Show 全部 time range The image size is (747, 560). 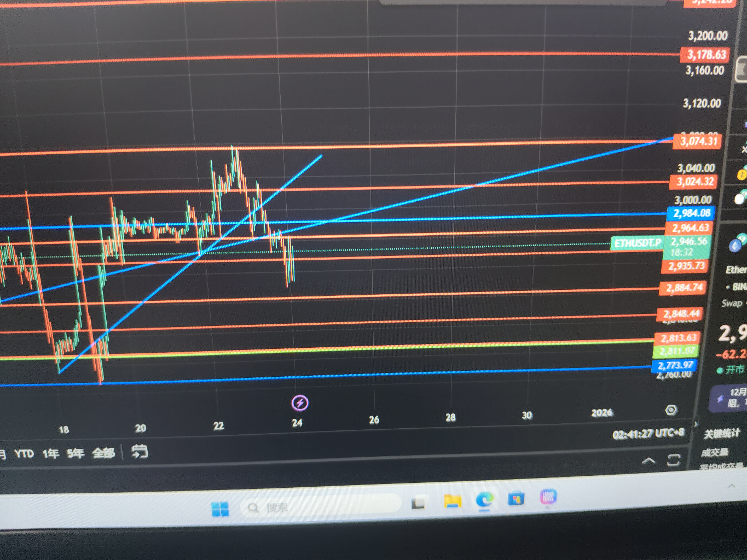[x=103, y=452]
